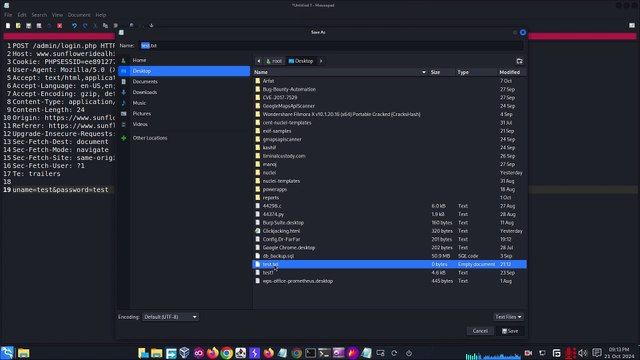Open Google Chrome from the taskbar
The image size is (640, 360).
(227, 353)
